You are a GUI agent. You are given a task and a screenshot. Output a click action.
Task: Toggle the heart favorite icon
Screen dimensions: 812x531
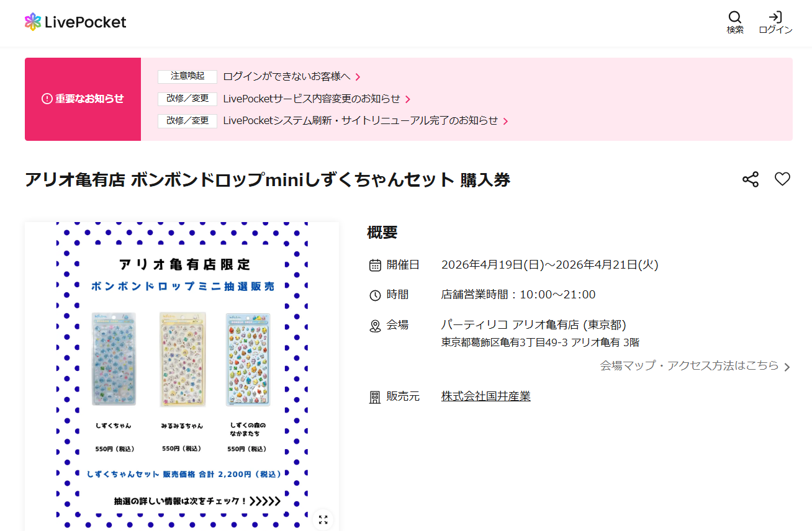pyautogui.click(x=782, y=179)
